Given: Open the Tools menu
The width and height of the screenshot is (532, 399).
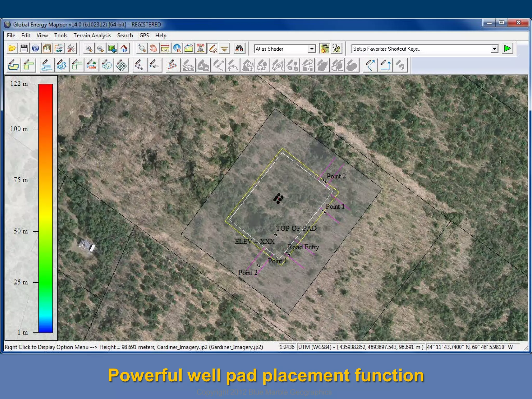Looking at the screenshot, I should point(61,35).
